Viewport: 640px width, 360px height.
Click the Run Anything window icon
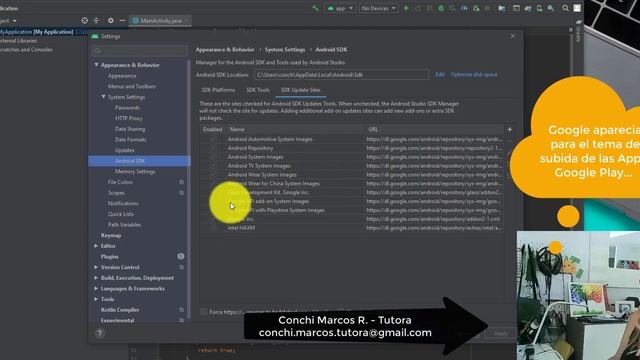click(516, 8)
